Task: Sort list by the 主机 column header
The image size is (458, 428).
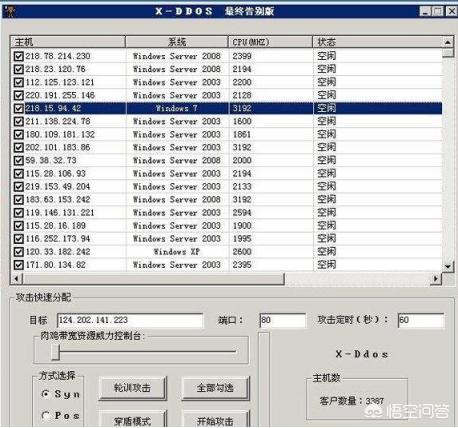Action: pyautogui.click(x=68, y=42)
